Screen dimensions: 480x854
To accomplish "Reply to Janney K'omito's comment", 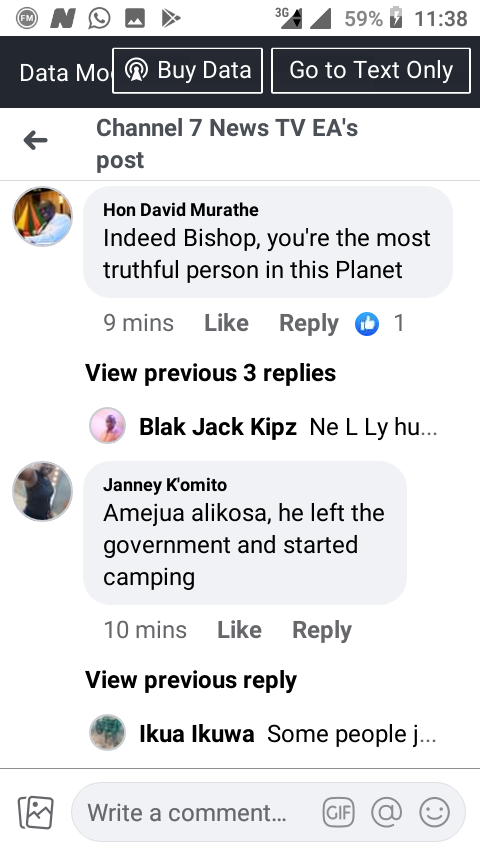I will (x=322, y=631).
